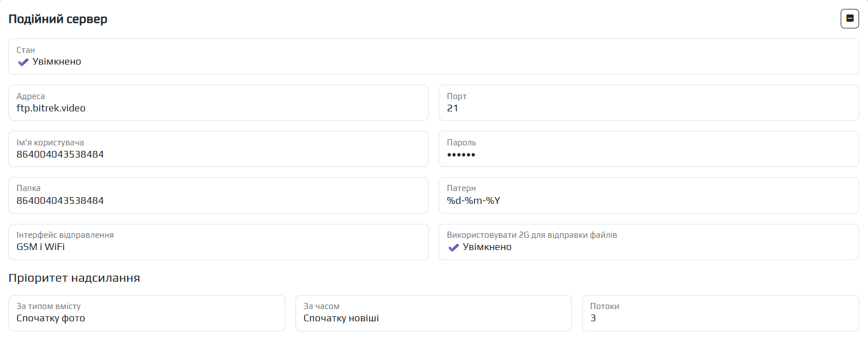
Task: Click the Порт field with 21
Action: click(x=648, y=108)
